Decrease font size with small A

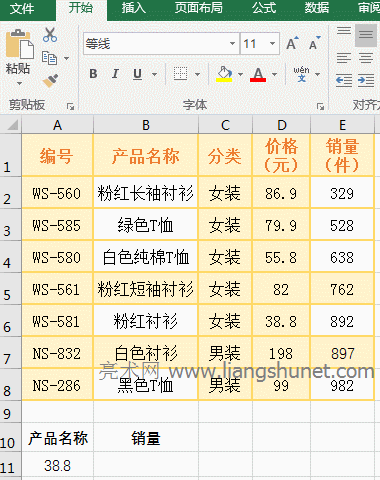[314, 43]
